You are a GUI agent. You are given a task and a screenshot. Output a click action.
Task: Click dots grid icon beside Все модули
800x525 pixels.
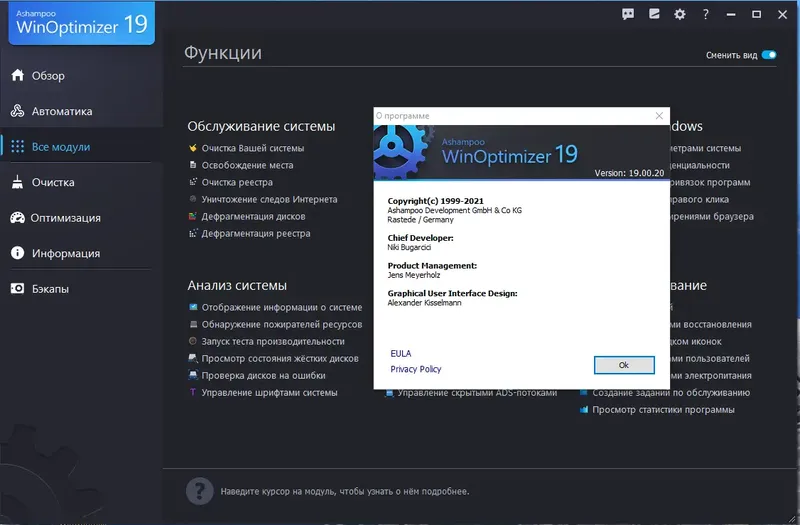click(17, 146)
